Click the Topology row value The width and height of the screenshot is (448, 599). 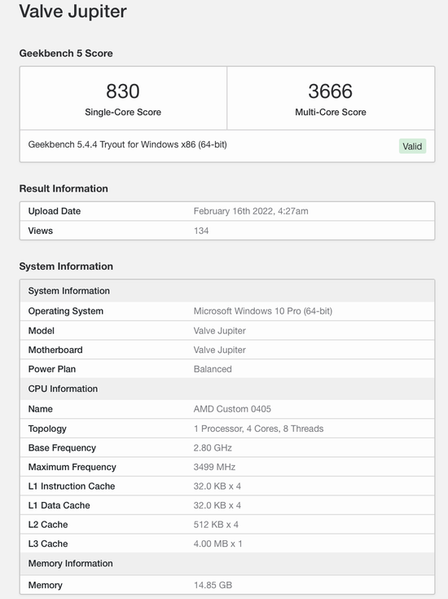click(x=259, y=429)
